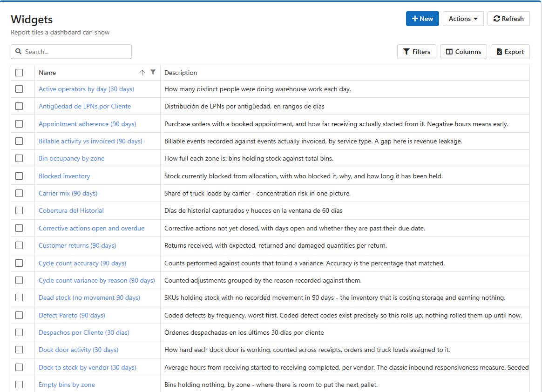Check the Dock door activity checkbox
This screenshot has height=392, width=542.
pos(19,350)
